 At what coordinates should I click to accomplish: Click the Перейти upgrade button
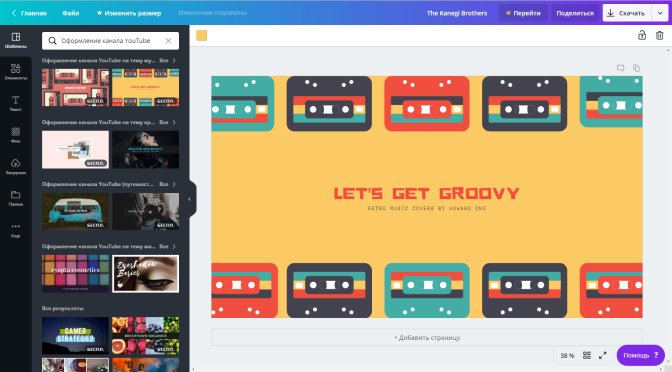(x=523, y=13)
